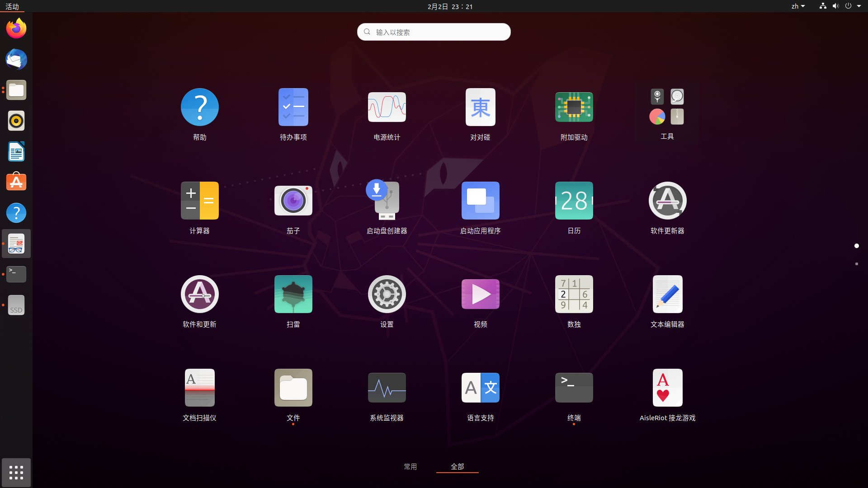Launch the 启动盘创建器 USB creator
This screenshot has width=868, height=488.
pos(387,201)
